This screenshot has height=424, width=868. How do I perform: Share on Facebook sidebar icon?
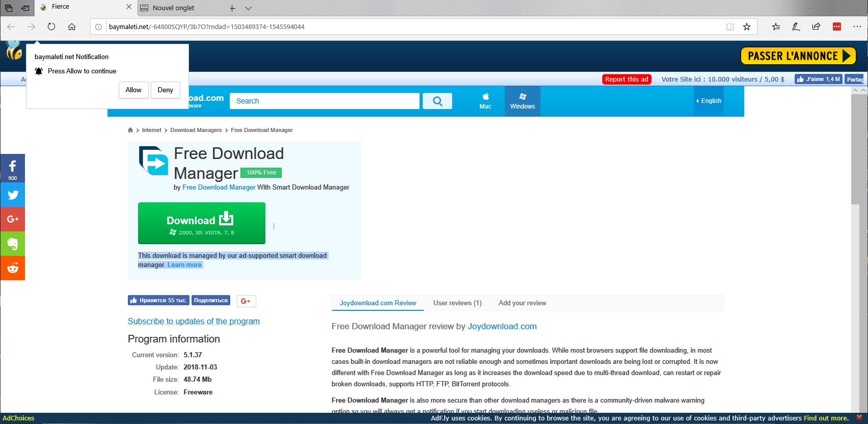tap(13, 168)
